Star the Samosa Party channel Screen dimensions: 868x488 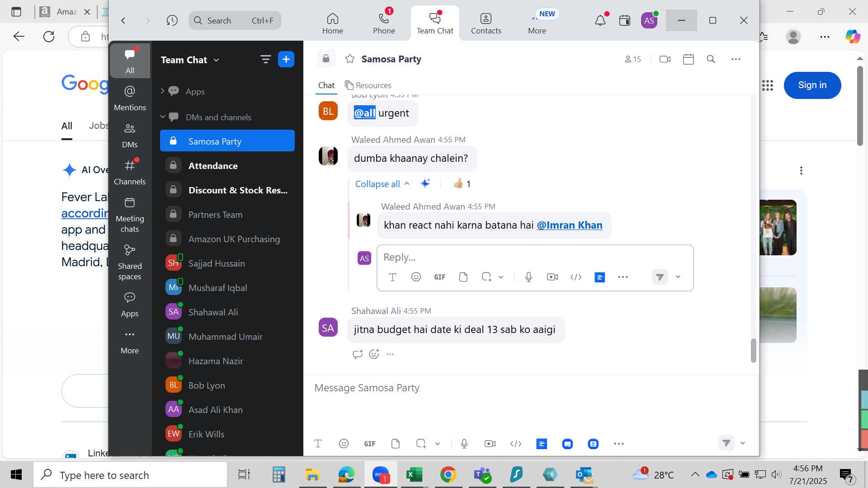click(350, 59)
